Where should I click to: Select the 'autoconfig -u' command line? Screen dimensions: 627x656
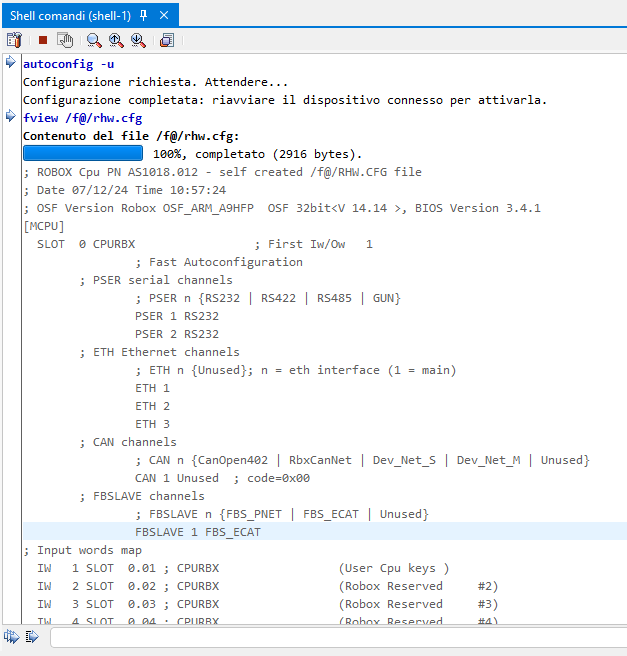(69, 64)
